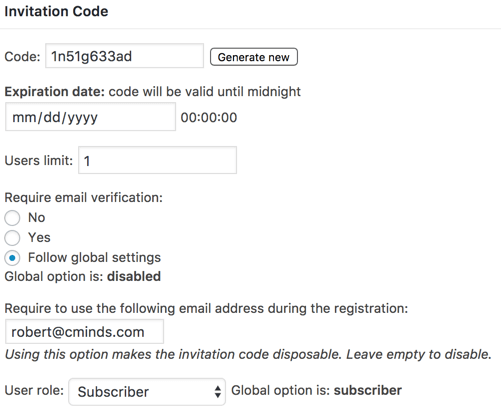This screenshot has height=420, width=501.
Task: Click the required email address field with robert@cminds.com
Action: tap(84, 332)
